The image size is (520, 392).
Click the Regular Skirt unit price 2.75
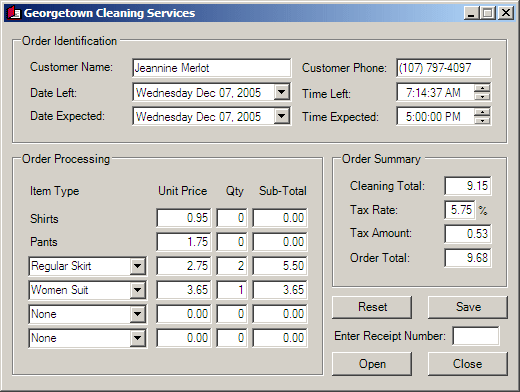[184, 266]
